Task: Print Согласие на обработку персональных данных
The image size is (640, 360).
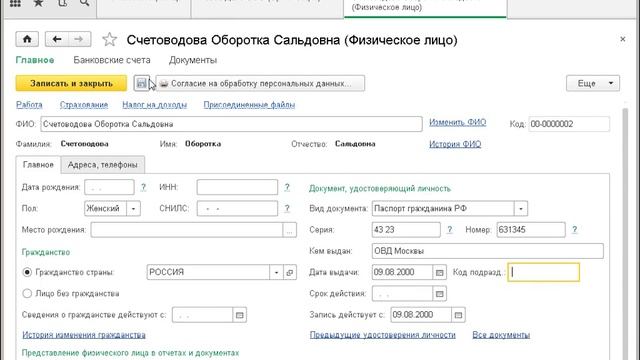Action: coord(260,83)
